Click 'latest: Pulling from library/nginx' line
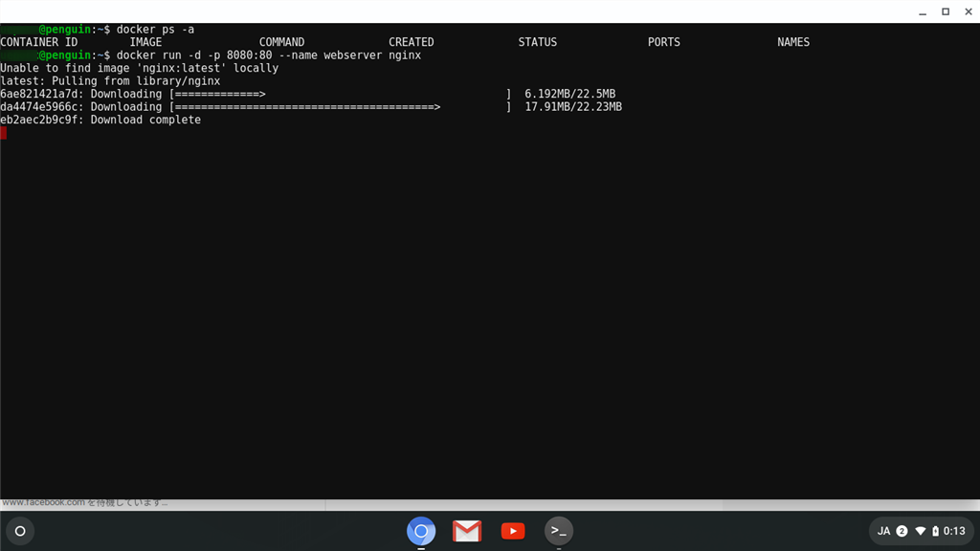Image resolution: width=980 pixels, height=551 pixels. point(110,81)
